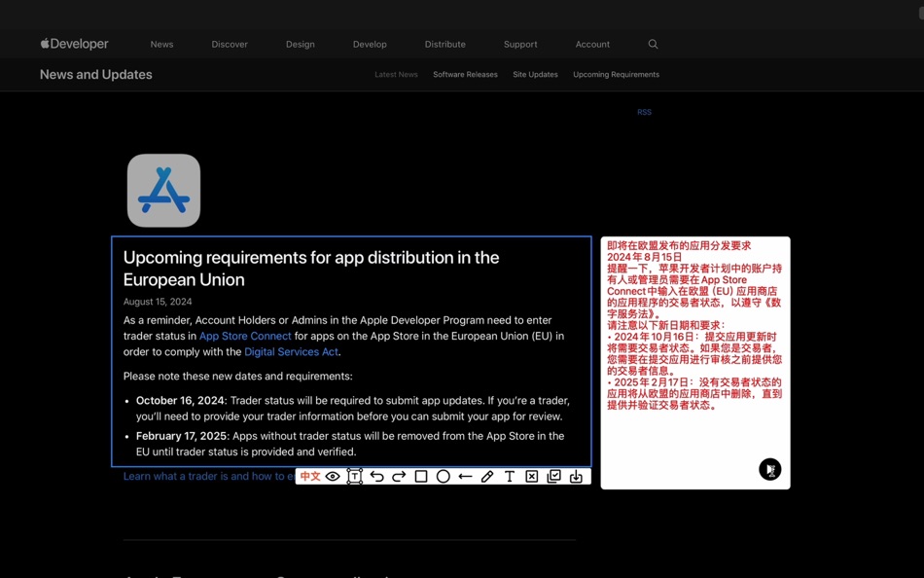Viewport: 924px width, 578px height.
Task: Open the Design menu item
Action: [x=300, y=44]
